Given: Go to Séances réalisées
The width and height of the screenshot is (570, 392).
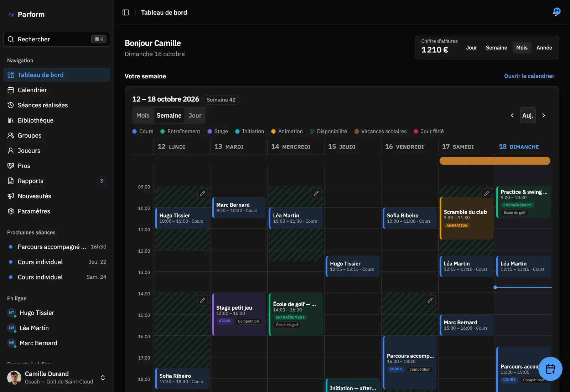Looking at the screenshot, I should tap(57, 105).
